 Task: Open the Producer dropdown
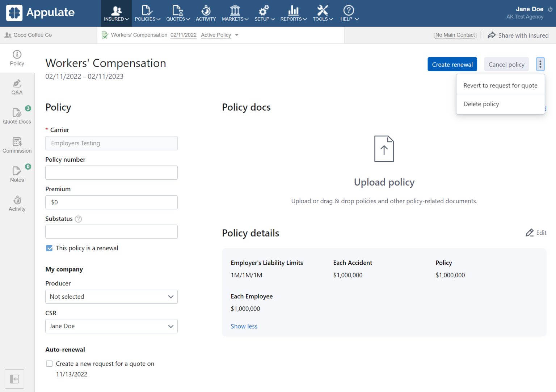[x=111, y=297]
